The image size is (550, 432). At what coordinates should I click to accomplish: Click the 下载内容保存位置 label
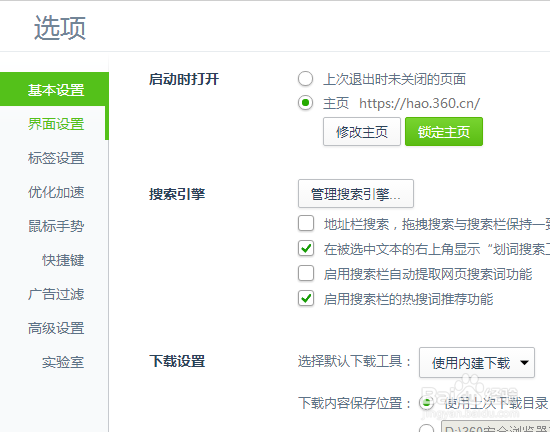pos(354,403)
